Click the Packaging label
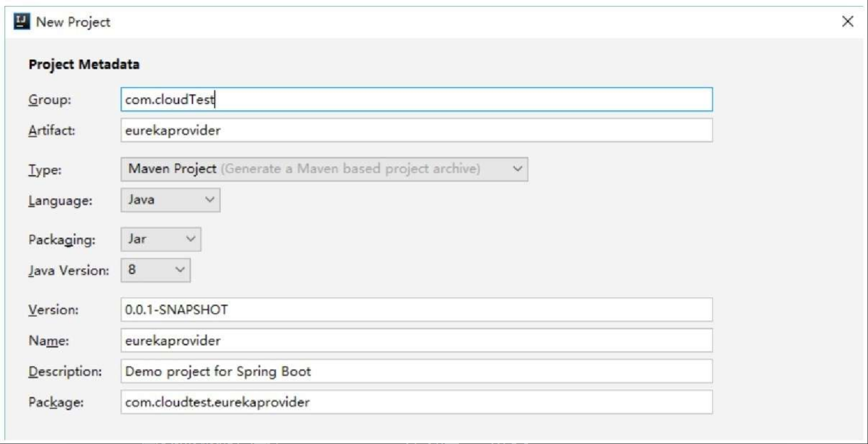The width and height of the screenshot is (868, 444). pyautogui.click(x=62, y=240)
